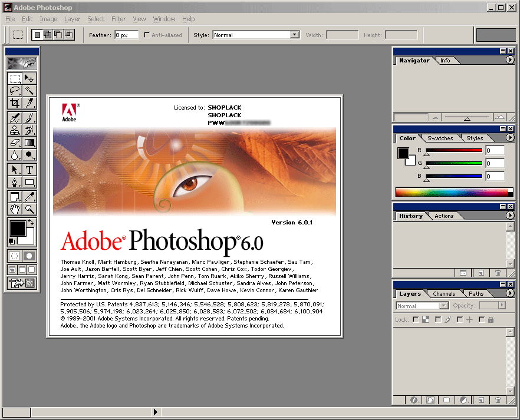Toggle Lock all checkbox
This screenshot has width=520, height=420.
tap(482, 319)
